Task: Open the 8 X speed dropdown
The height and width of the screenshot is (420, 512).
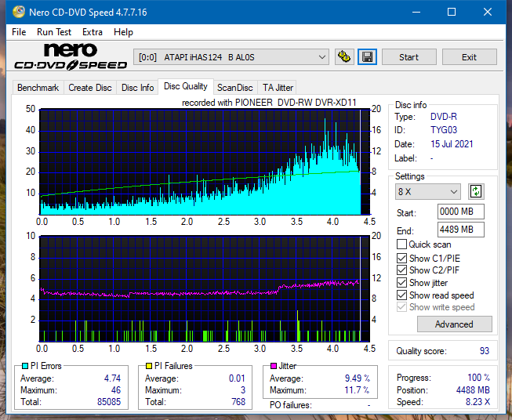Action: click(428, 191)
